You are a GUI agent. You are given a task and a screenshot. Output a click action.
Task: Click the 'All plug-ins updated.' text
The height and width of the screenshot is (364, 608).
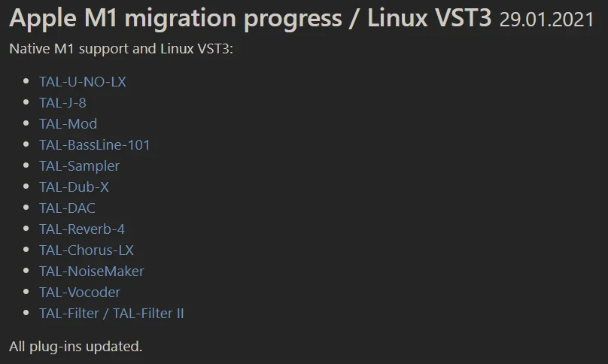click(75, 346)
